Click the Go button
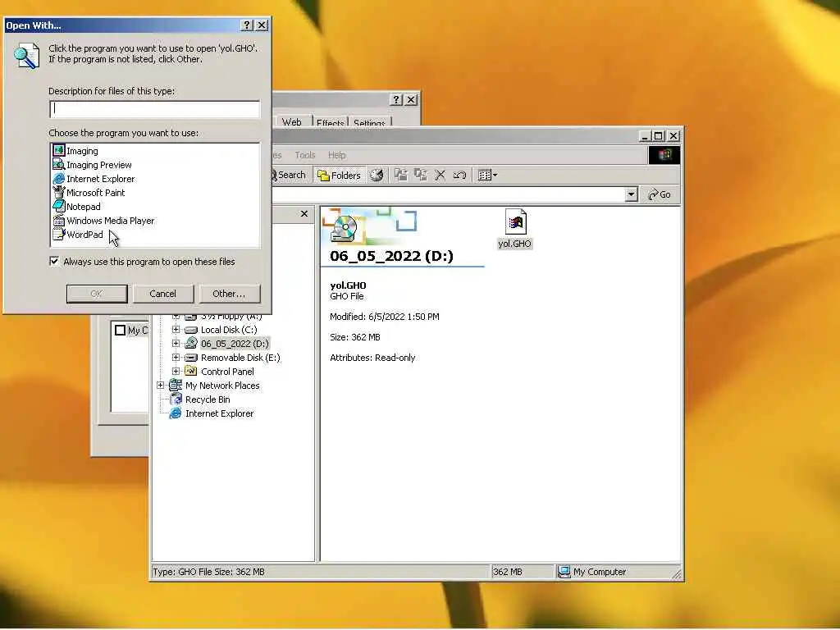The width and height of the screenshot is (840, 630). pyautogui.click(x=660, y=194)
